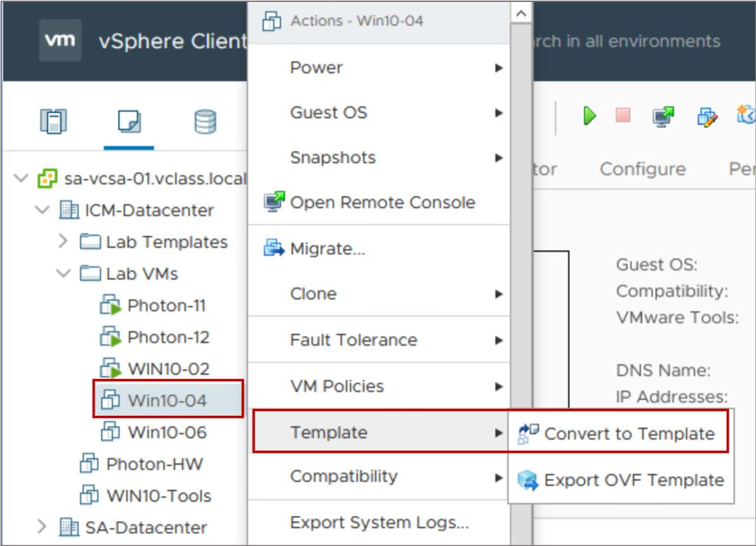The height and width of the screenshot is (546, 756).
Task: Select Export System Logs... entry
Action: [x=380, y=523]
